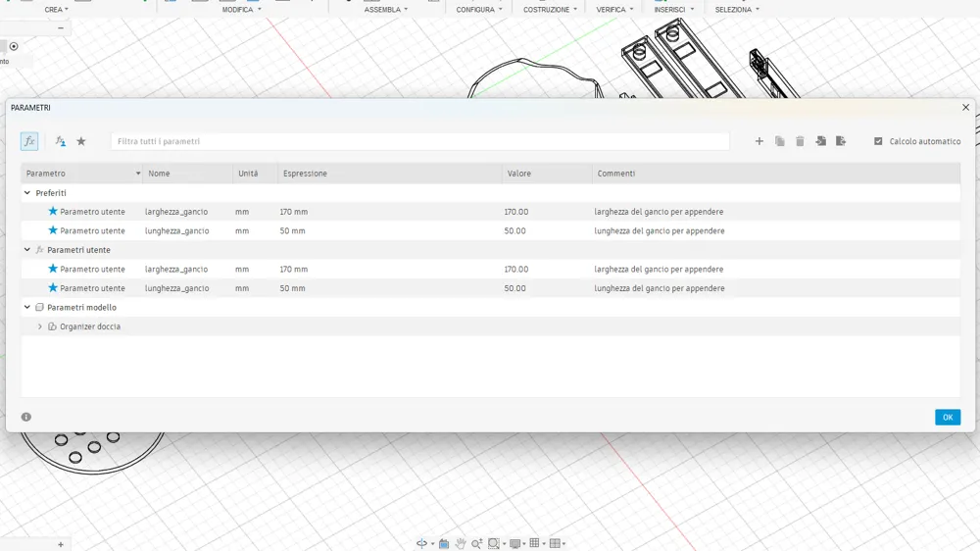Click the copy parameters icon
Image resolution: width=980 pixels, height=551 pixels.
[779, 141]
